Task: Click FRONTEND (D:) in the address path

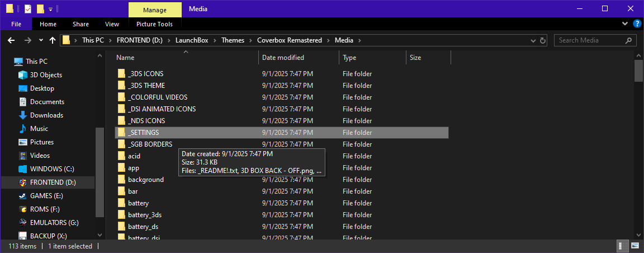Action: [x=140, y=40]
